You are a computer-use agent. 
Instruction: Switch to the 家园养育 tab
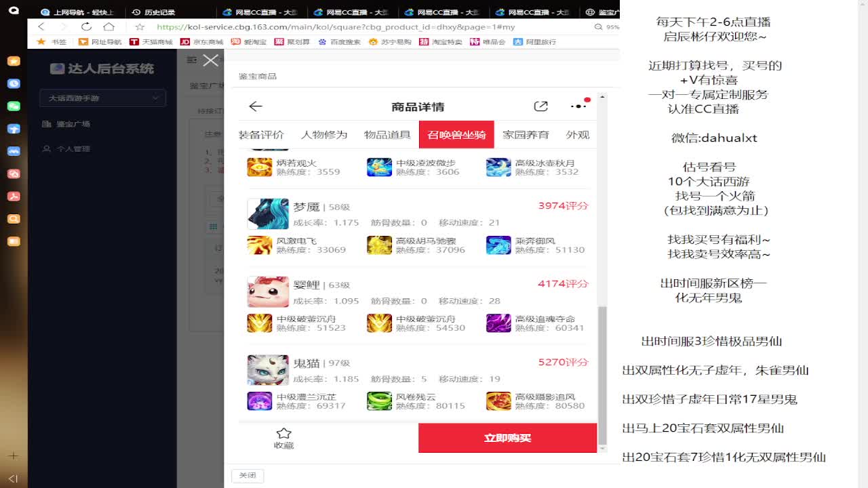click(x=526, y=134)
